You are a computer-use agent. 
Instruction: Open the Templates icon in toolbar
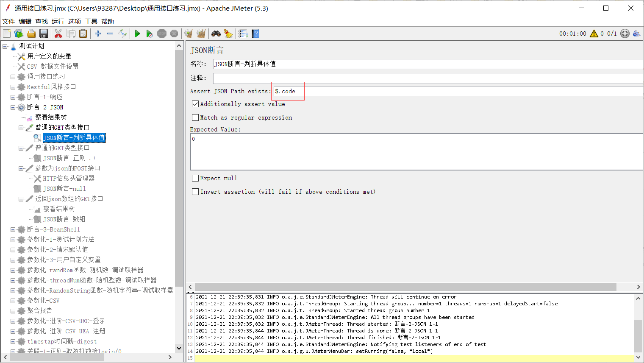tap(19, 34)
